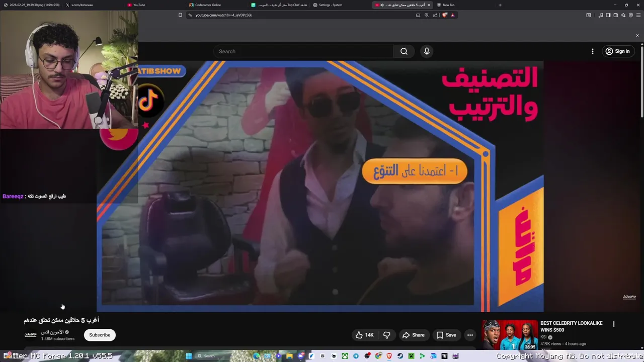Switch to the YouTube tab
The width and height of the screenshot is (644, 362).
(x=155, y=5)
